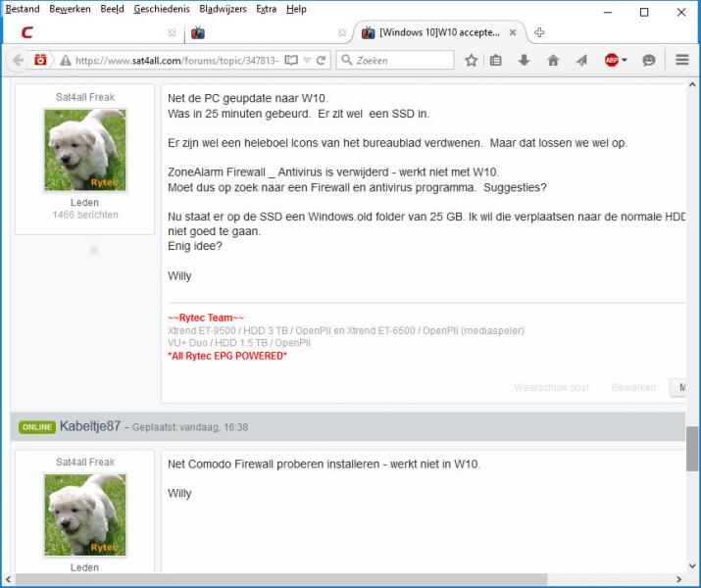Open the downloads arrow icon
Image resolution: width=701 pixels, height=588 pixels.
pyautogui.click(x=524, y=60)
